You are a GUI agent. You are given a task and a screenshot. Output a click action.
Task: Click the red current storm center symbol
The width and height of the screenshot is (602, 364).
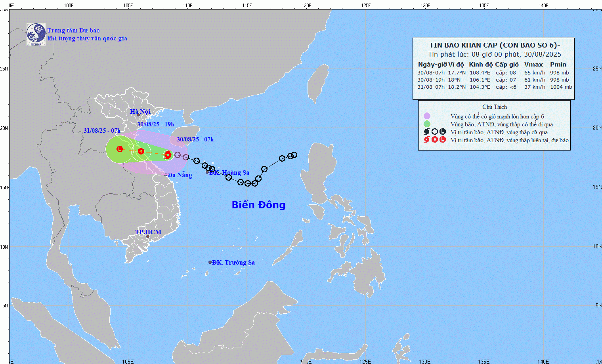168,154
